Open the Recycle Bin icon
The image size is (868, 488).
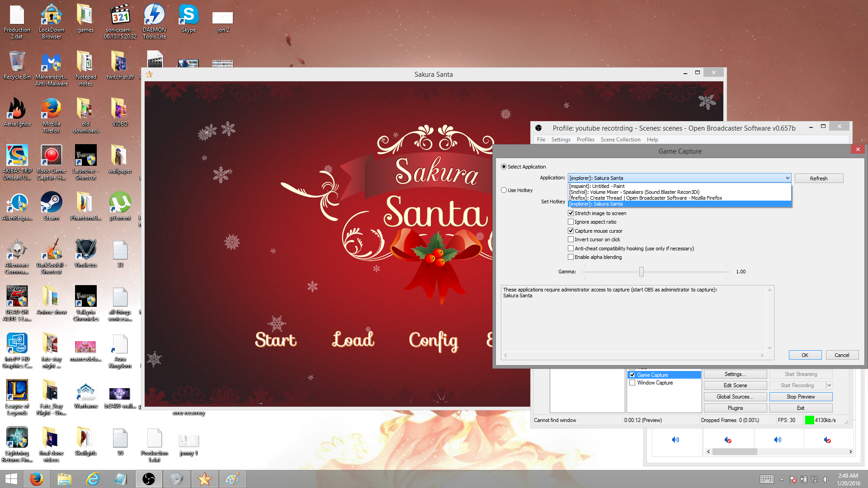tap(17, 66)
